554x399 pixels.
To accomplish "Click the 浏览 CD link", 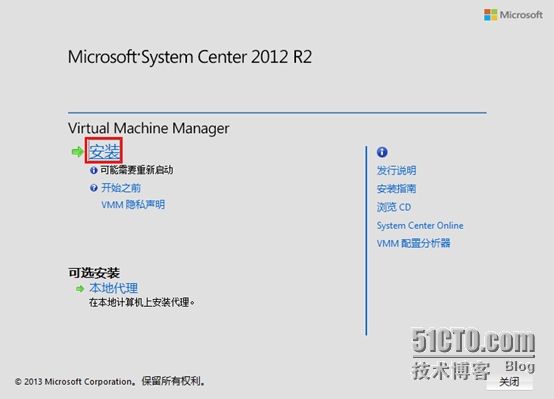I will coord(394,207).
